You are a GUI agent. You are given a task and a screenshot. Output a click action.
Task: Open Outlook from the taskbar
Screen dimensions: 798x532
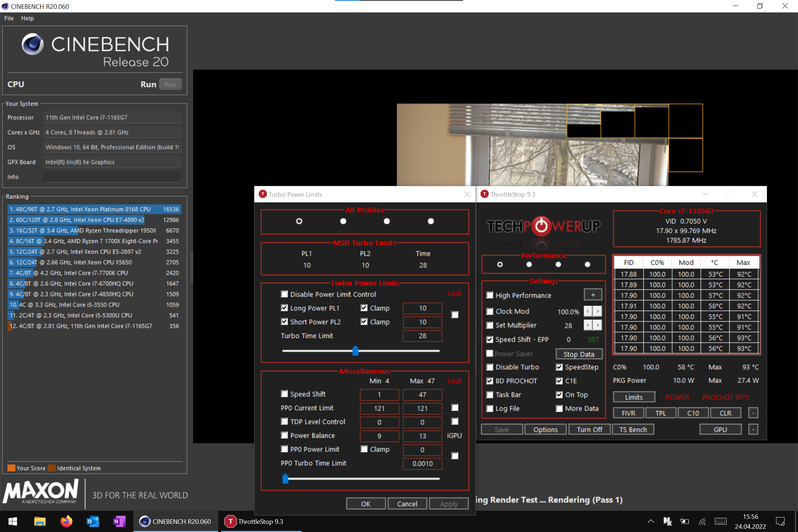[x=93, y=521]
